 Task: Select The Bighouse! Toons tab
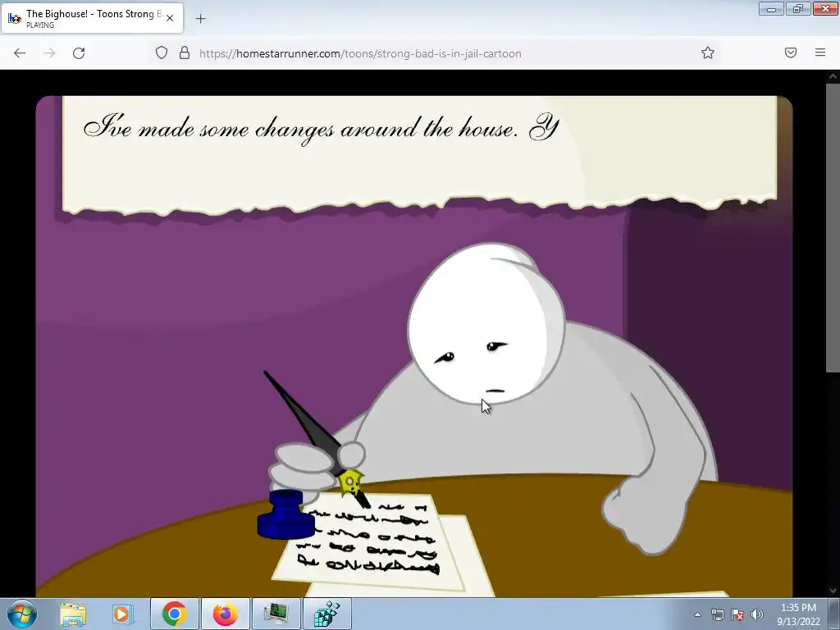(x=92, y=18)
